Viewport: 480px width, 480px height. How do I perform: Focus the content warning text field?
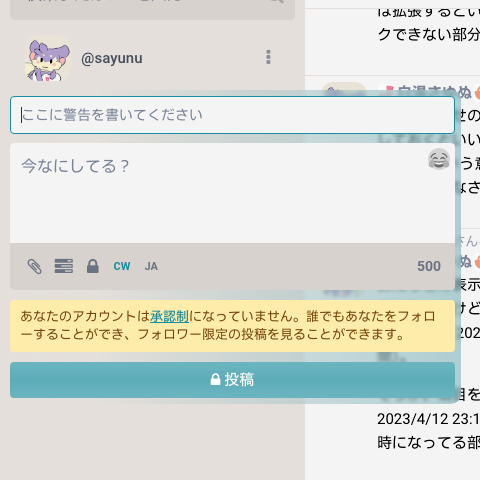coord(232,115)
